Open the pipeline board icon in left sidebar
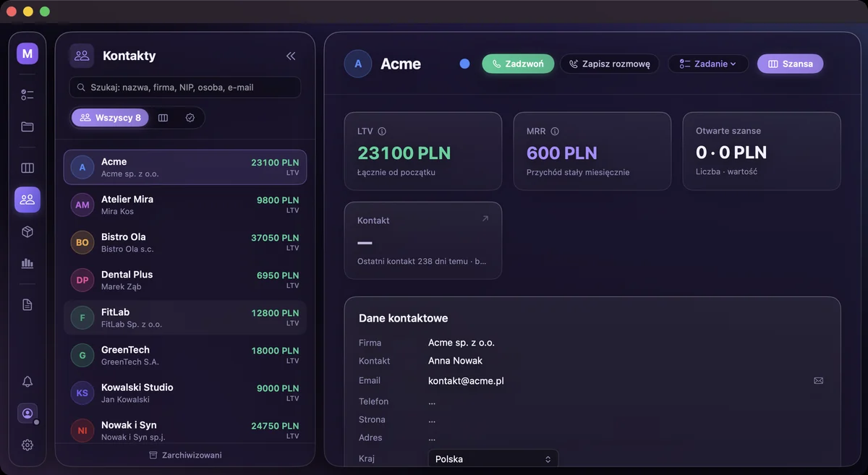 pyautogui.click(x=27, y=168)
